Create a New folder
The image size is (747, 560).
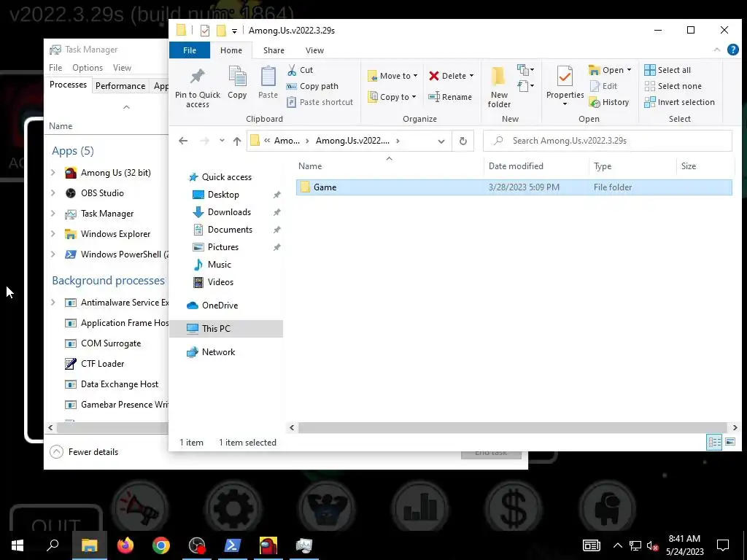pos(499,87)
